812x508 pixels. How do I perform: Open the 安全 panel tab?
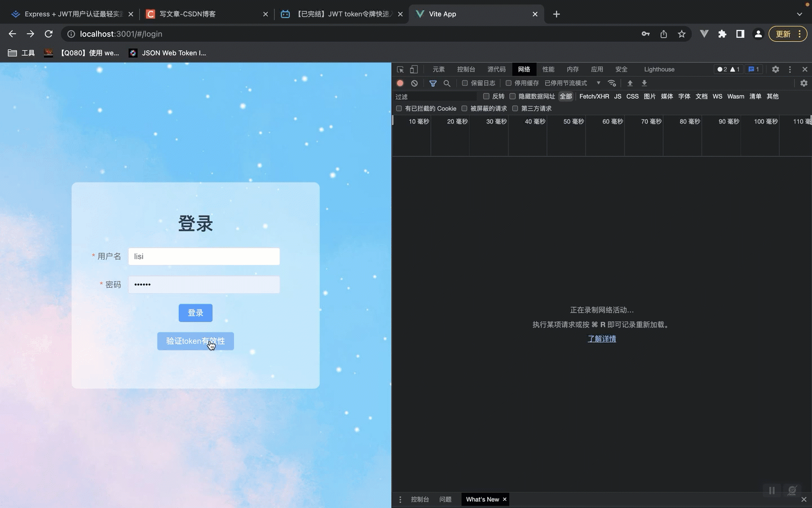[x=621, y=69]
